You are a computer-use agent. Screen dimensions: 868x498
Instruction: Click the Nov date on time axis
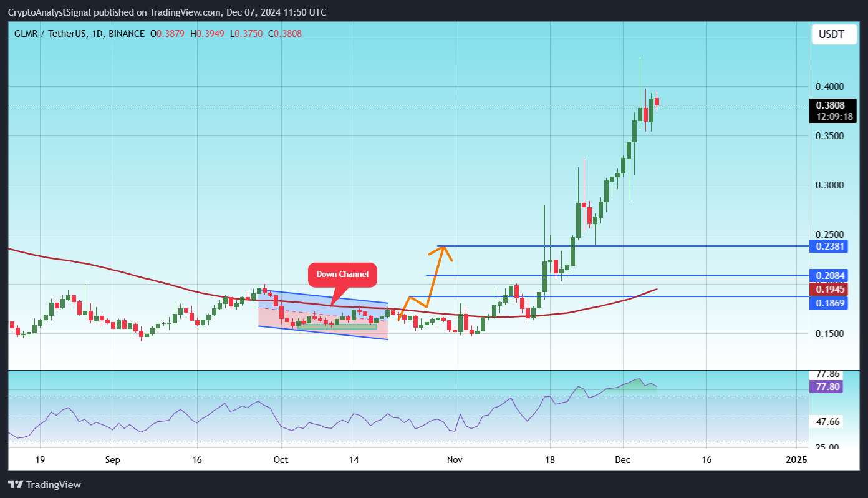click(x=455, y=460)
